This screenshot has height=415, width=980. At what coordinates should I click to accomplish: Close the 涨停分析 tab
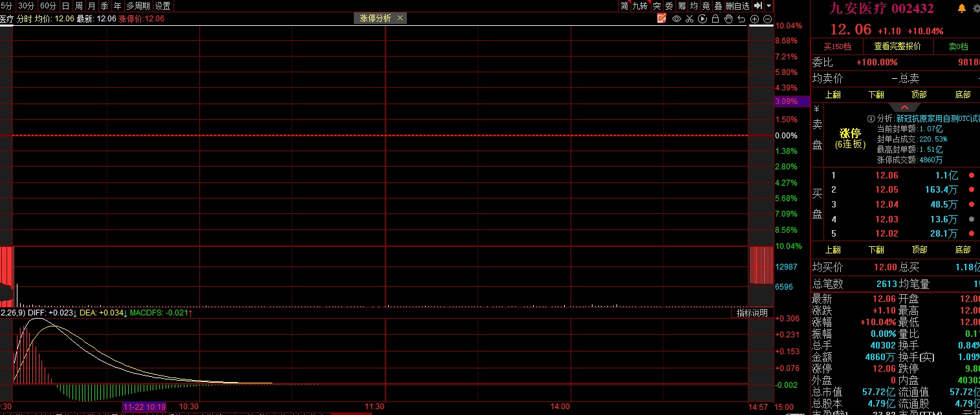click(400, 18)
